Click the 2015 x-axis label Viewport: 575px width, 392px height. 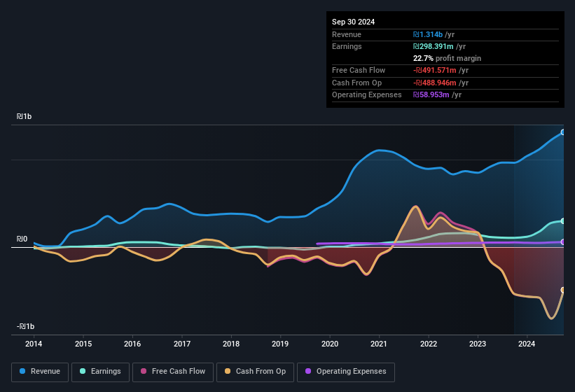[83, 344]
